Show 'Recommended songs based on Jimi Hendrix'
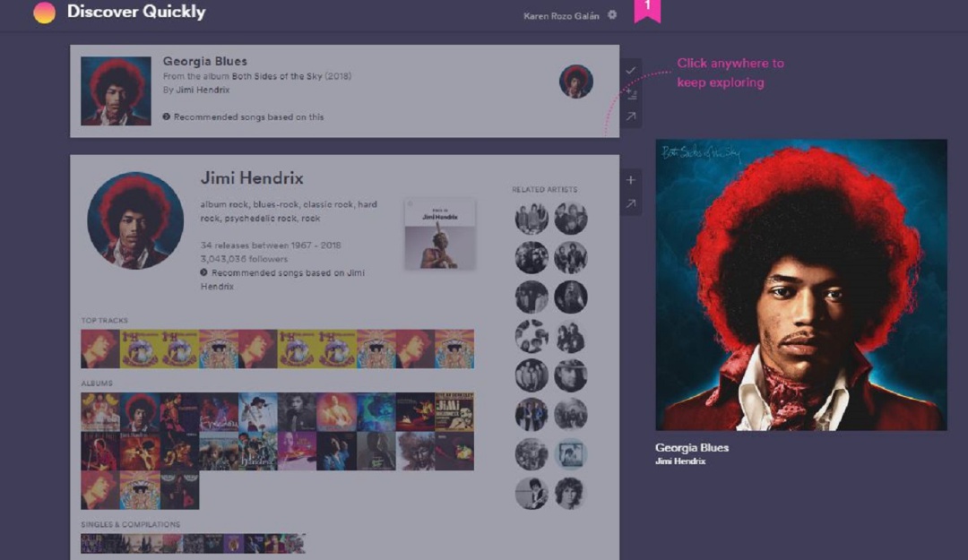 pyautogui.click(x=282, y=279)
